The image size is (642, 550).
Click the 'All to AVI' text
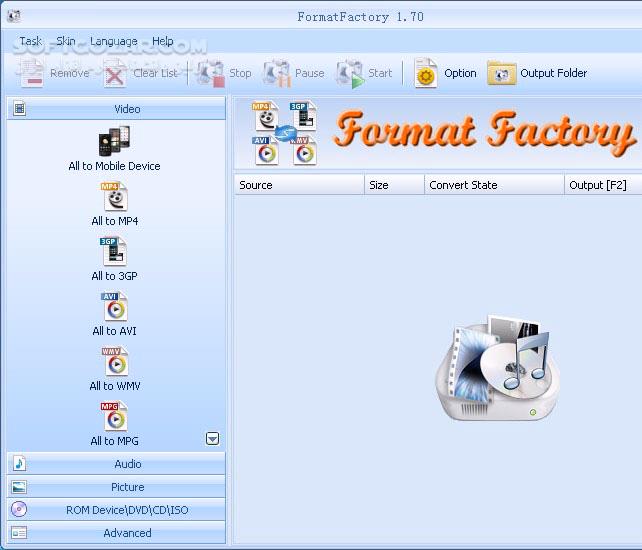click(114, 331)
